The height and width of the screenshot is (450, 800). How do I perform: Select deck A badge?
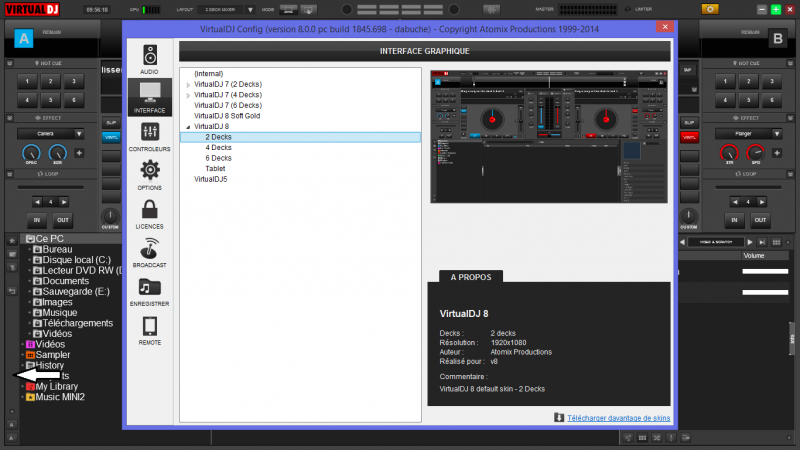[x=23, y=38]
